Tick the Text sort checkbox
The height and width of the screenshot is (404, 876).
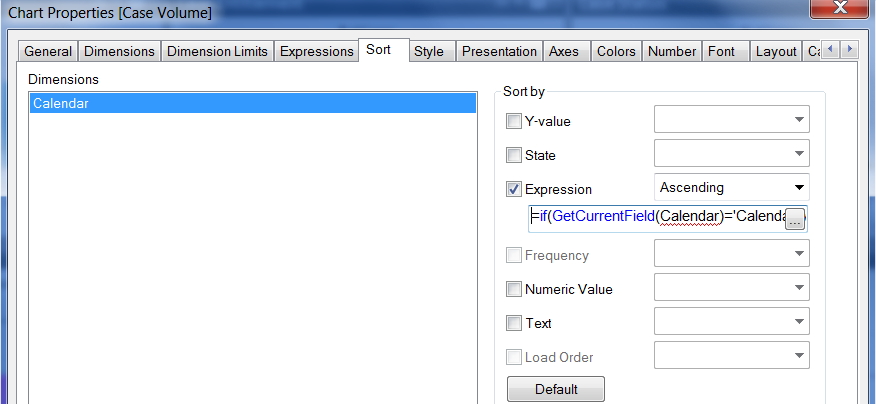pyautogui.click(x=514, y=323)
